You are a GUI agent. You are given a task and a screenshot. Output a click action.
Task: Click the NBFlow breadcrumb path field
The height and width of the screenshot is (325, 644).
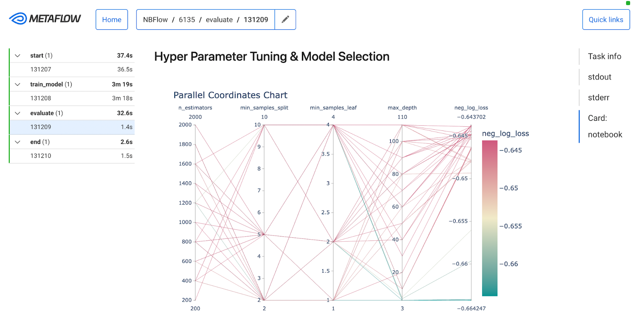[x=205, y=19]
